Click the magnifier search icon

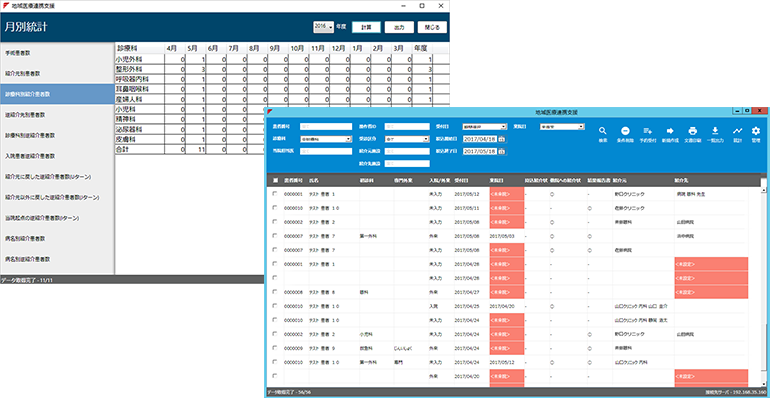pos(602,131)
